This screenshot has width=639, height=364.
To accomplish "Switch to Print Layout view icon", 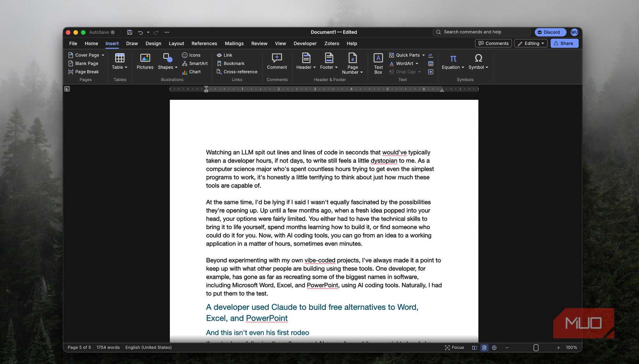I will click(484, 348).
